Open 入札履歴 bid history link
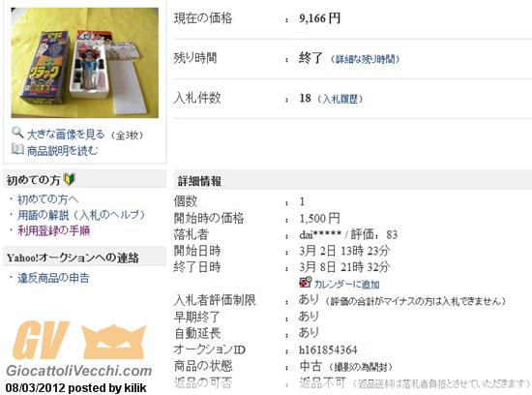Viewport: 532px width, 395px height. (x=340, y=99)
